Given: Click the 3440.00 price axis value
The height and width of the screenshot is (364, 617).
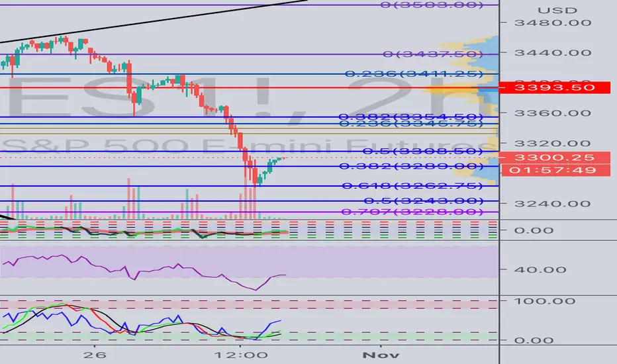Looking at the screenshot, I should click(553, 53).
